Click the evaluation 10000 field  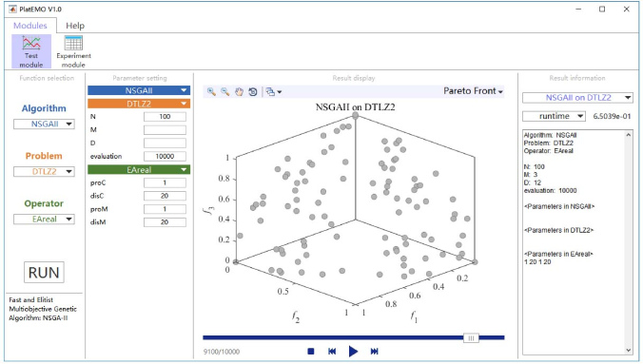pyautogui.click(x=165, y=156)
